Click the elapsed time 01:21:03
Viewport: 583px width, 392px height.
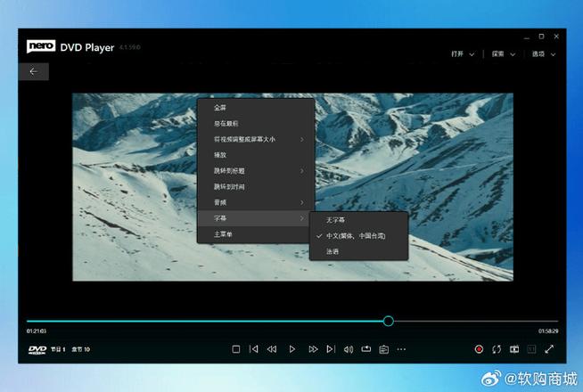coord(36,331)
